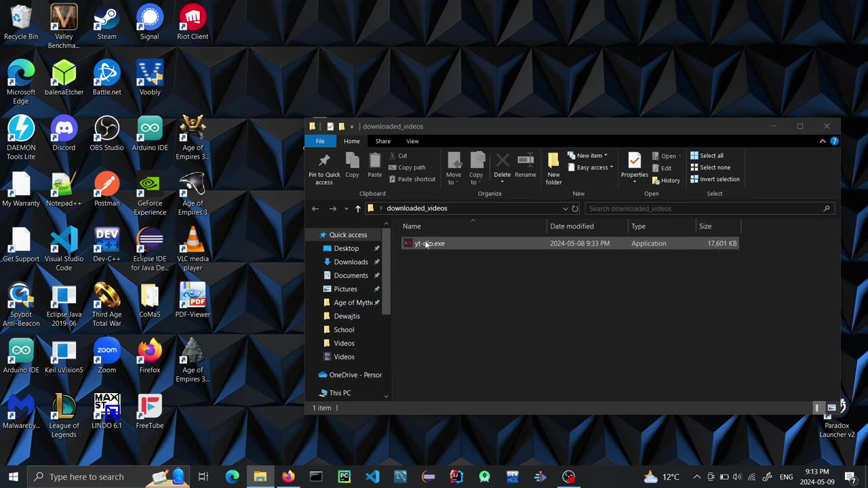Click the Windows Start button
Image resolution: width=868 pixels, height=488 pixels.
(x=13, y=476)
